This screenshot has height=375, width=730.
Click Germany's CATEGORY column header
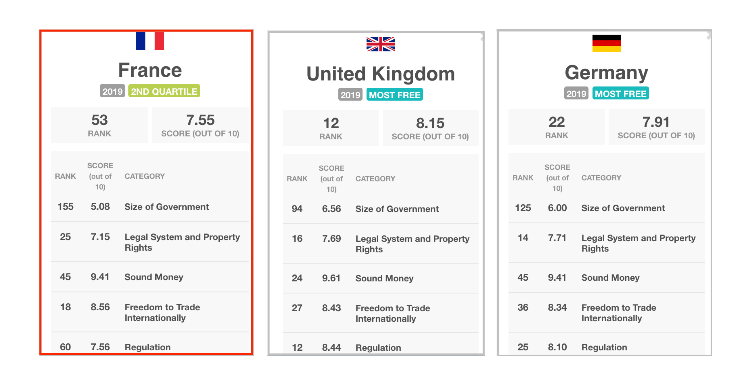point(601,177)
